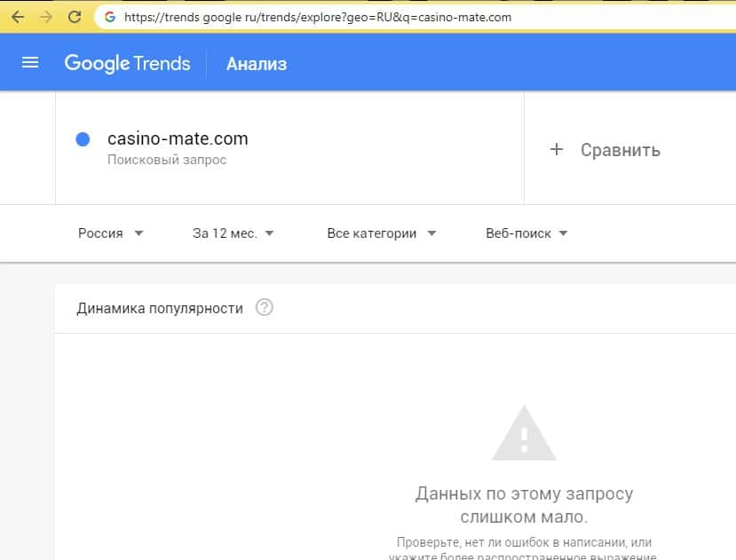Focus the browser URL address bar

pos(355,17)
